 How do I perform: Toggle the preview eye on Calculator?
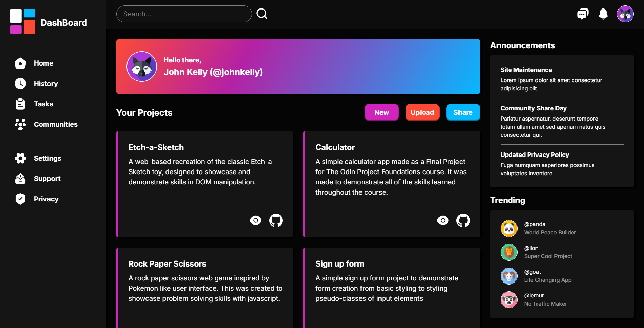[x=443, y=220]
